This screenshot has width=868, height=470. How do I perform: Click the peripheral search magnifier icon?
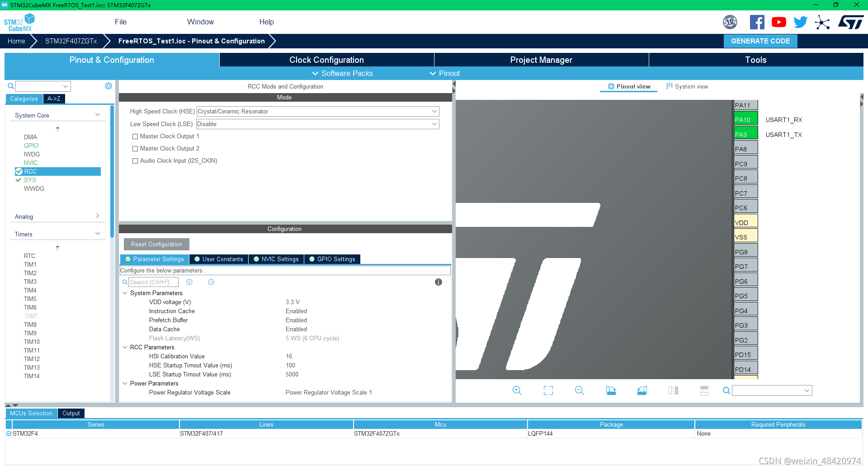(11, 86)
